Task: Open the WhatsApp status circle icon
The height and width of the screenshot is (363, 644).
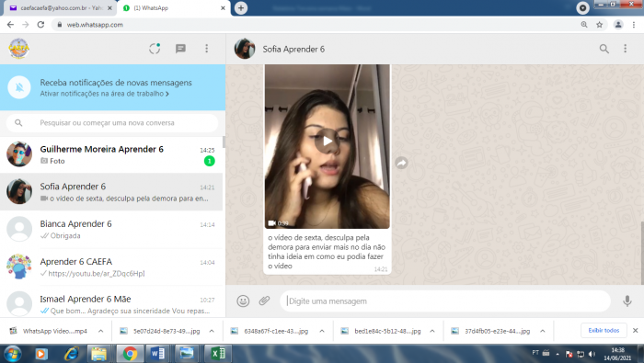Action: click(x=155, y=49)
